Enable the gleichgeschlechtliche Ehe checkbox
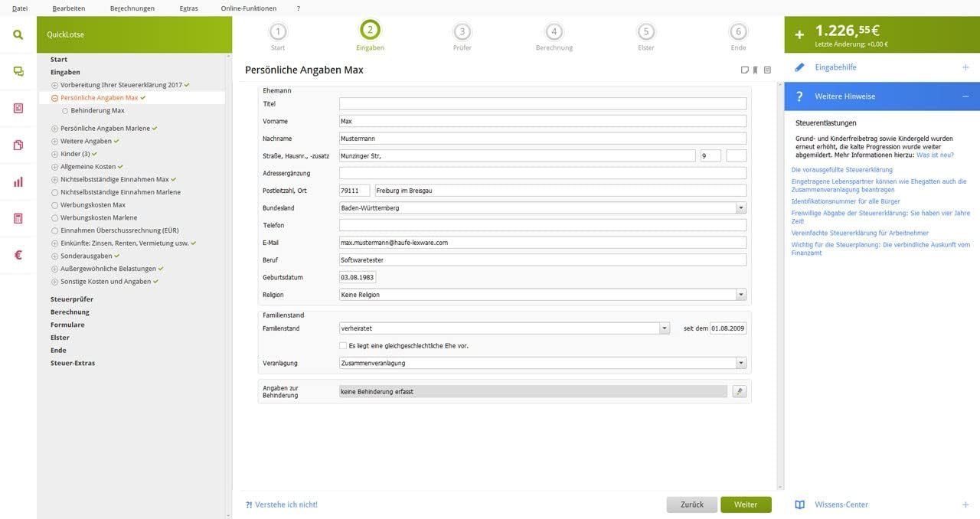980x519 pixels. [343, 346]
